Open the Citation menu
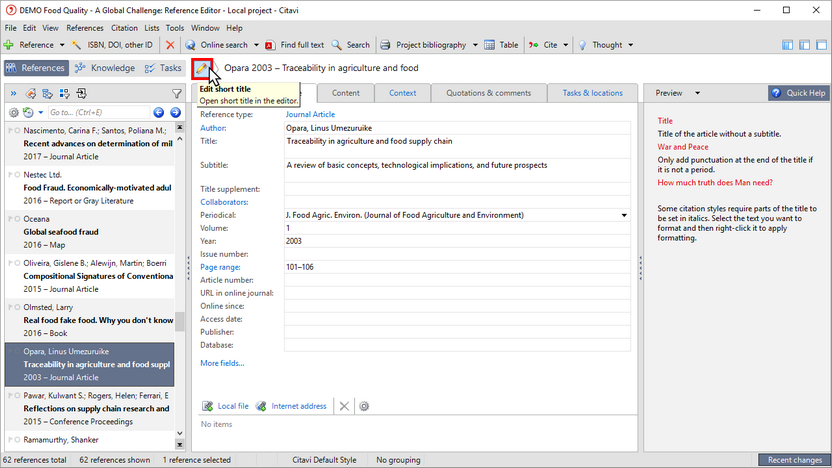 124,28
